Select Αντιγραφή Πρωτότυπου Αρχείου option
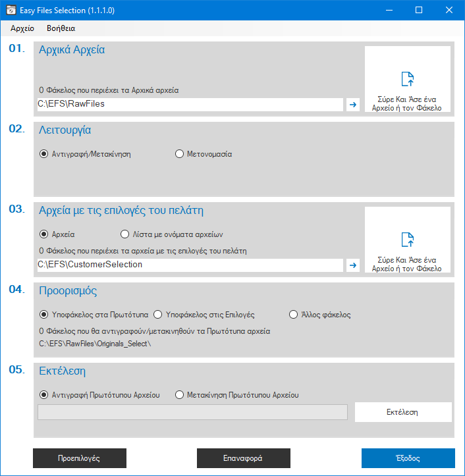465x476 pixels. point(44,395)
